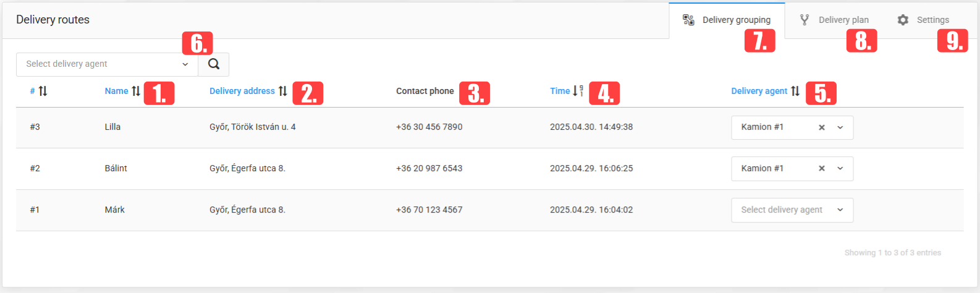
Task: Sort table by Delivery address header
Action: (x=242, y=91)
